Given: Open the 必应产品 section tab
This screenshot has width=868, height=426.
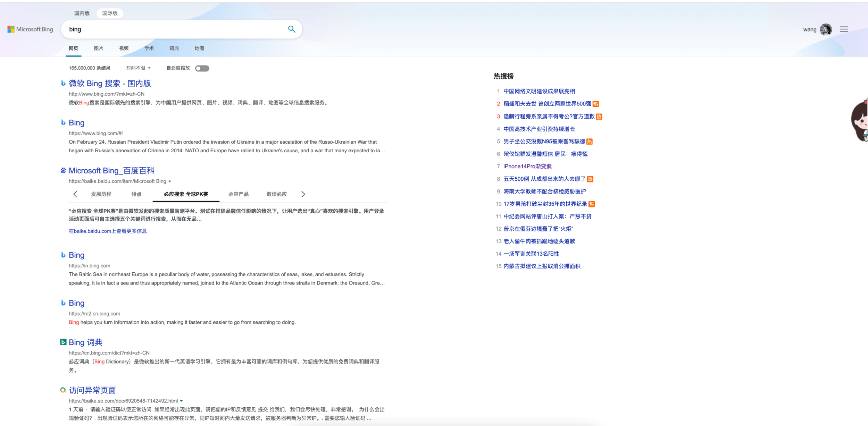Looking at the screenshot, I should click(x=238, y=194).
